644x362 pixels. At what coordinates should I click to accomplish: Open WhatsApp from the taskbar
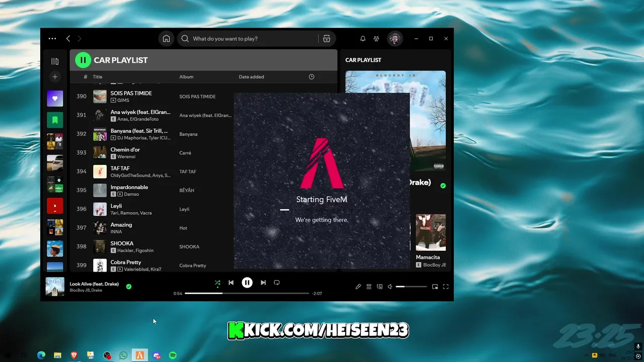pyautogui.click(x=123, y=355)
